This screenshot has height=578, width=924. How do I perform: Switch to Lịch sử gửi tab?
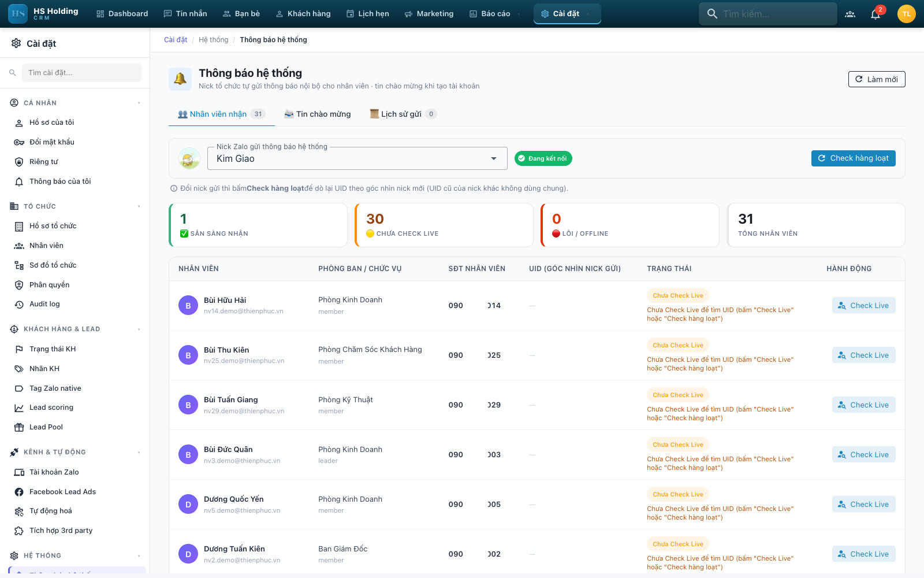tap(403, 114)
